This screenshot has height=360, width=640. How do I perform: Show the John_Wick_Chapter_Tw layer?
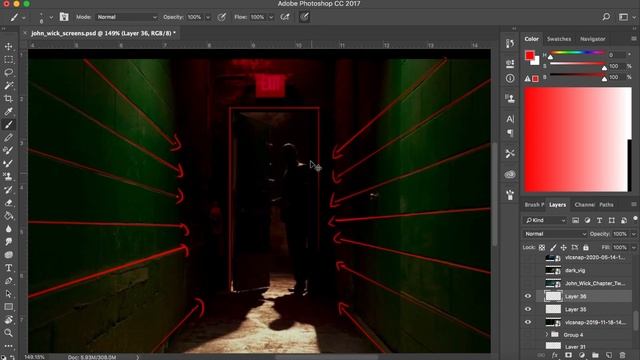[x=528, y=283]
